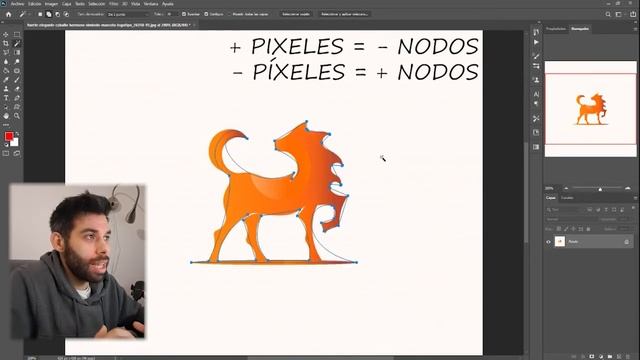Screen dimensions: 640x360
Task: Select the Dodge tool
Action: [17, 62]
